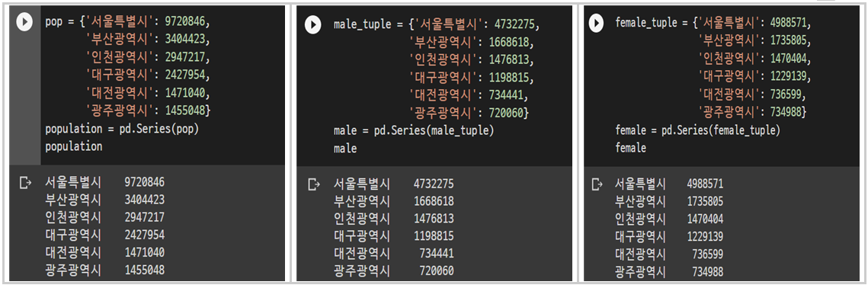This screenshot has height=285, width=868.
Task: Select output row 대전광역시 736599
Action: click(x=669, y=255)
